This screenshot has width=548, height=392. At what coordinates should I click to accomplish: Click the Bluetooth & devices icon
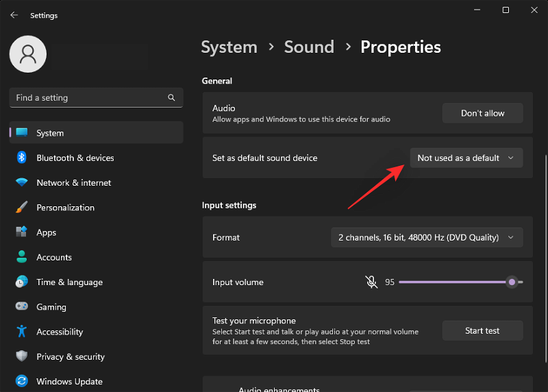(x=22, y=158)
